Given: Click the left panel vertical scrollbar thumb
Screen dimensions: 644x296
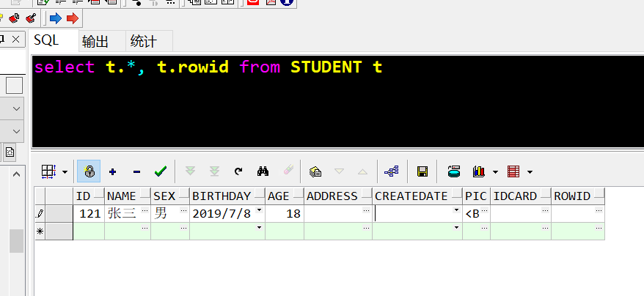Looking at the screenshot, I should pos(16,241).
